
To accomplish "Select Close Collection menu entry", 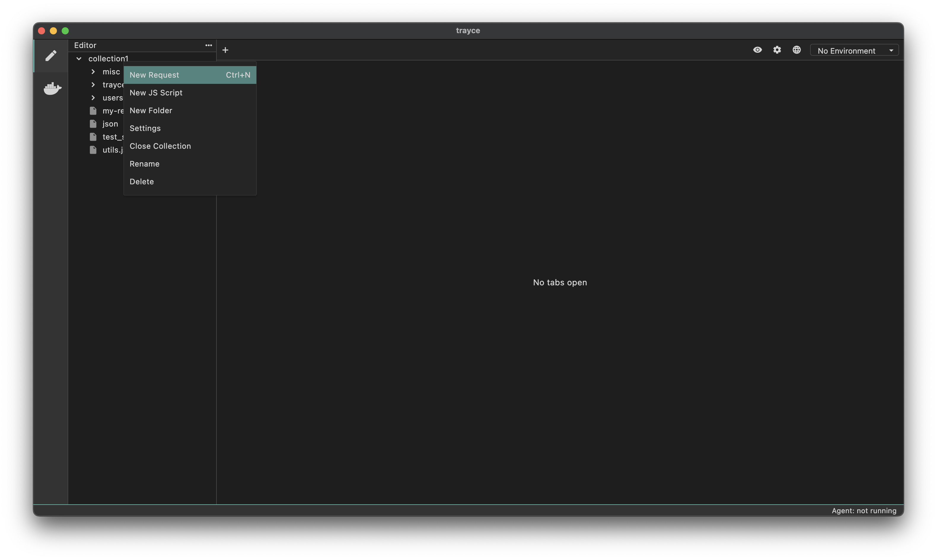I will pos(190,146).
